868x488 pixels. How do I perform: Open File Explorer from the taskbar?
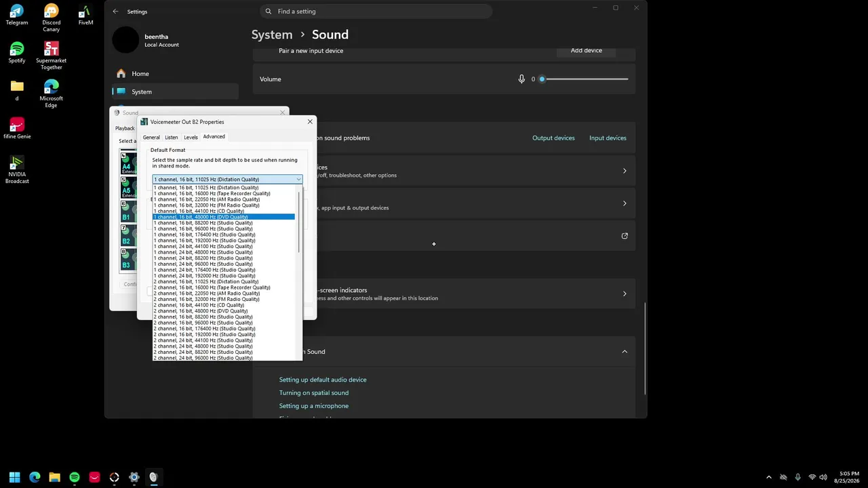click(x=54, y=477)
